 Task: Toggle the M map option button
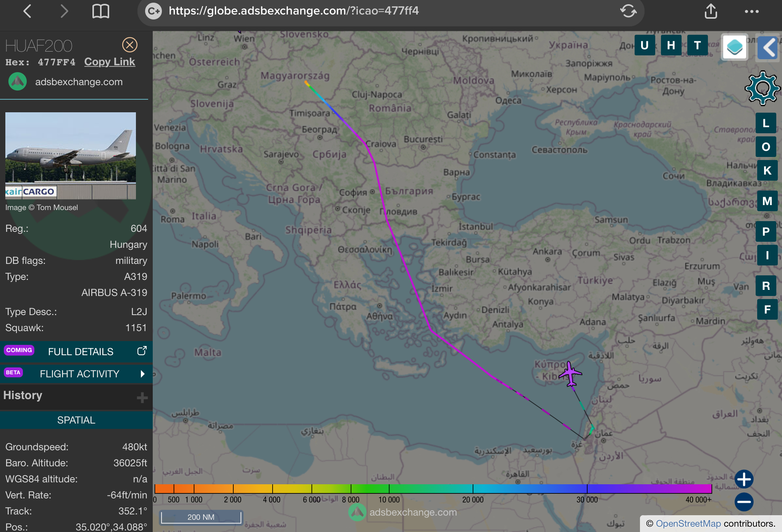point(767,201)
